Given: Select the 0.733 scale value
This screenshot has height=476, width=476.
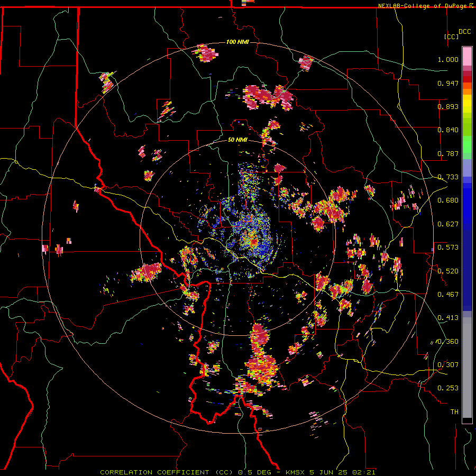Looking at the screenshot, I should [448, 177].
